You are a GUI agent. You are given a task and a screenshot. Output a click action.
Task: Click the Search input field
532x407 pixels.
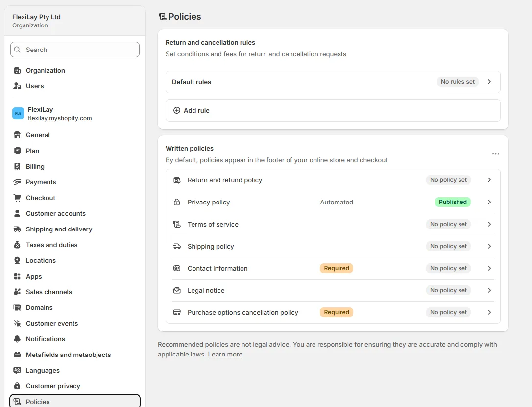click(x=74, y=50)
